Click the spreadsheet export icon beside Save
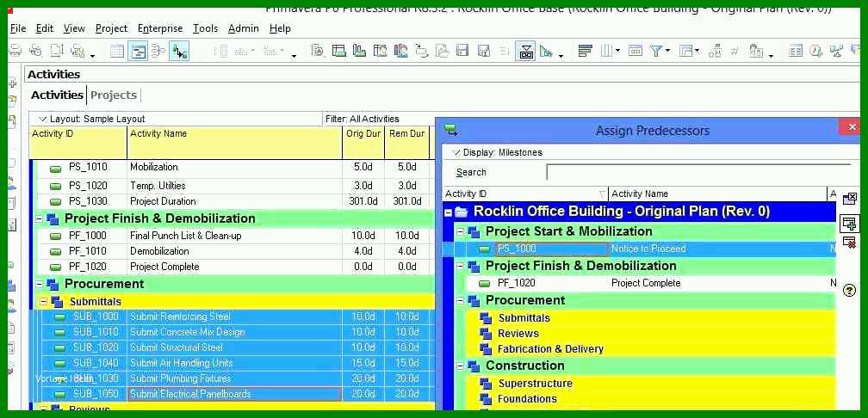868x418 pixels. pos(483,52)
